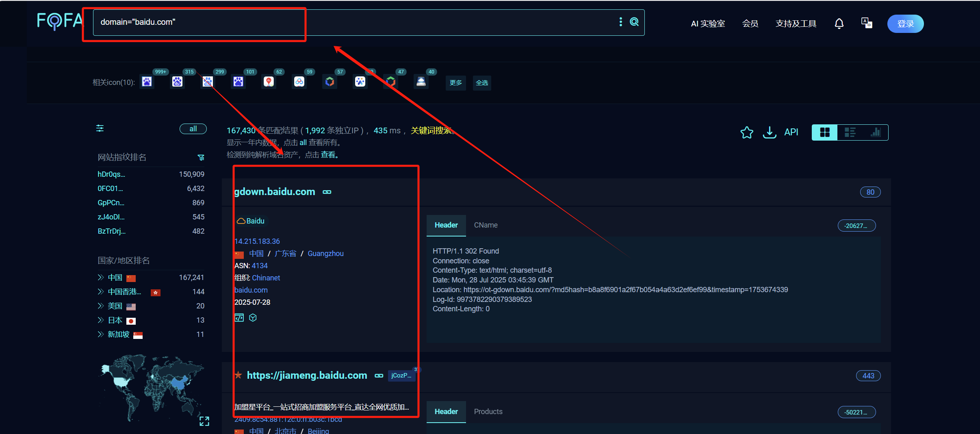Select red map pin icon with 62 badge
The width and height of the screenshot is (980, 434).
pyautogui.click(x=269, y=82)
